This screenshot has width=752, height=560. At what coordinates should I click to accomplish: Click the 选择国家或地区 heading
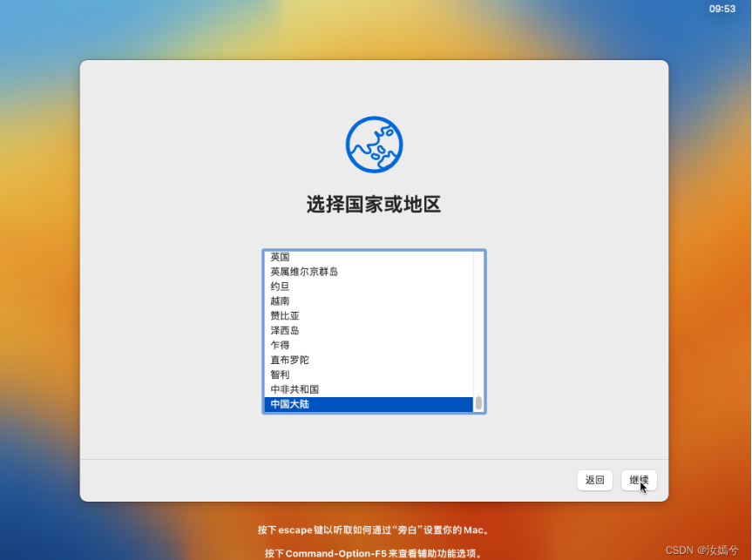click(x=374, y=204)
